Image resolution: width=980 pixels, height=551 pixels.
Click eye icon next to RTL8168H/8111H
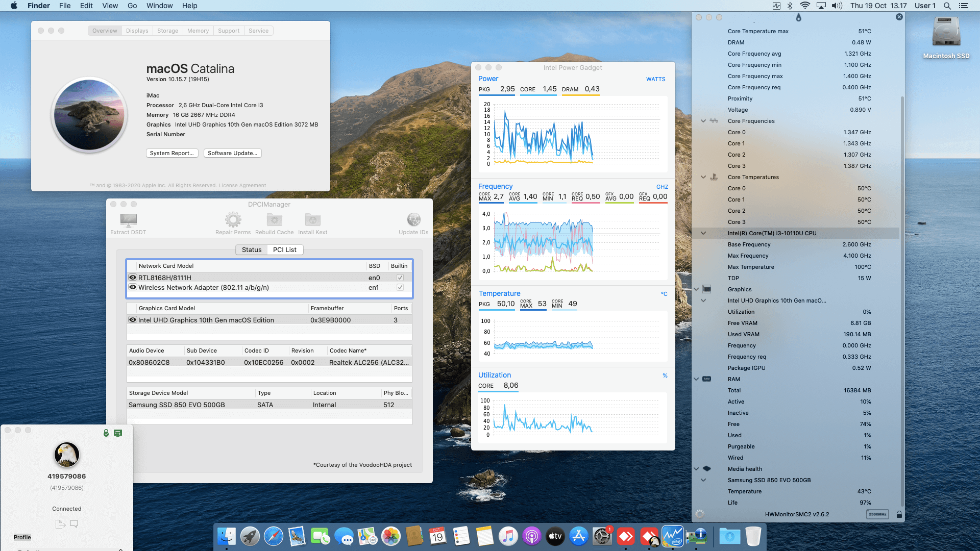[133, 278]
